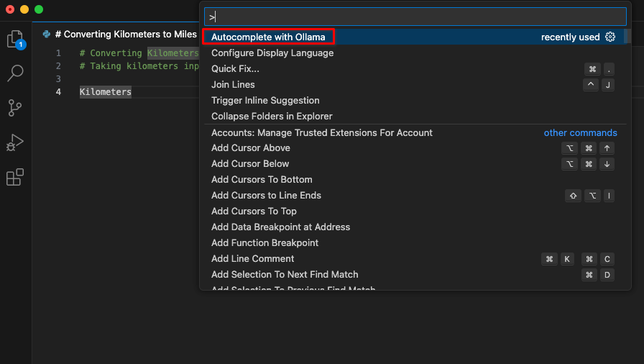Click the Kilometers text on line 4
This screenshot has width=644, height=364.
tap(106, 91)
